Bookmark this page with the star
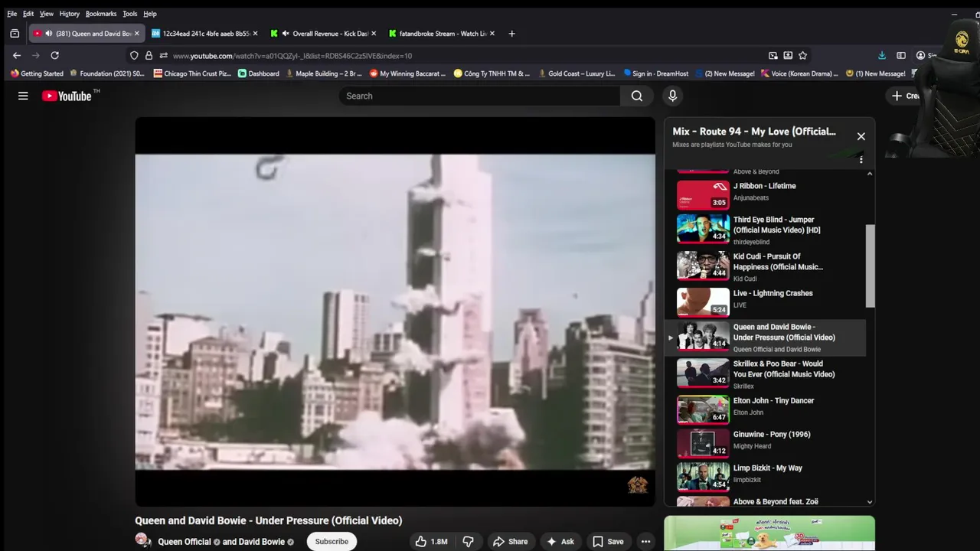Screen dimensions: 980x551 [802, 55]
